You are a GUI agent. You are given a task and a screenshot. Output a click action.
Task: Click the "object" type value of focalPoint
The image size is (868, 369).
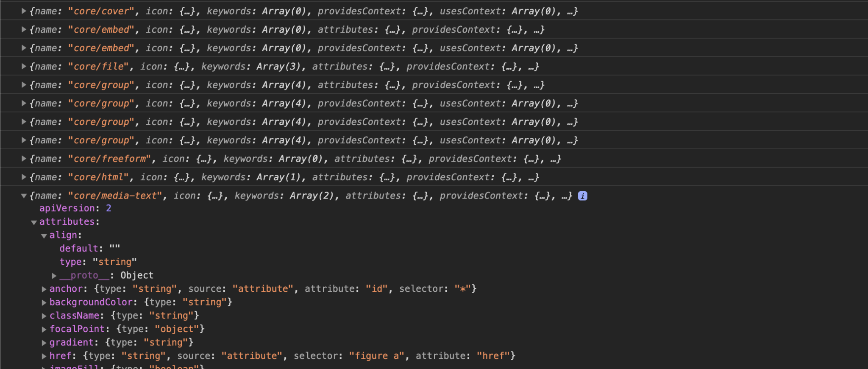click(x=177, y=329)
